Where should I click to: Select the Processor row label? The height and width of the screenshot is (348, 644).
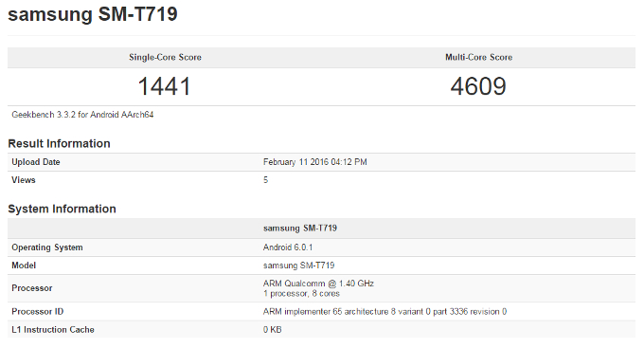click(32, 288)
